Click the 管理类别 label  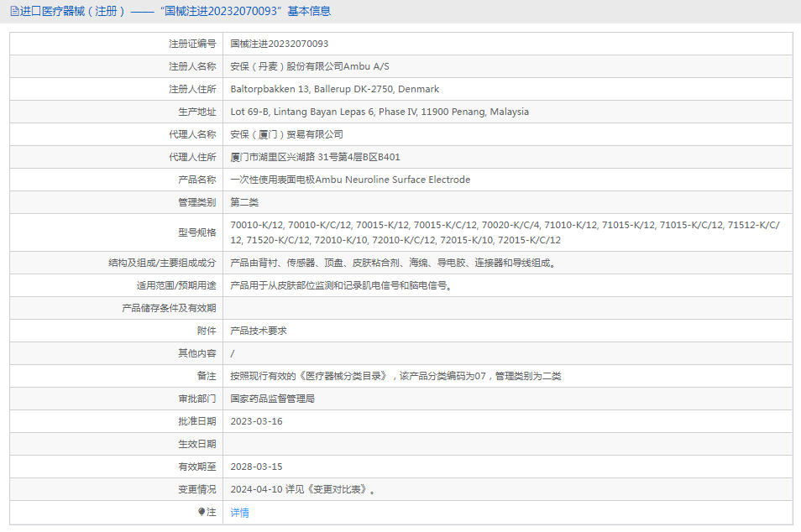tap(197, 202)
